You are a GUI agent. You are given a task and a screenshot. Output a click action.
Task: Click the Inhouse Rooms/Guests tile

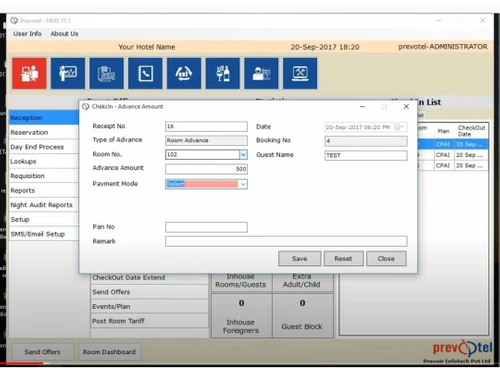241,282
